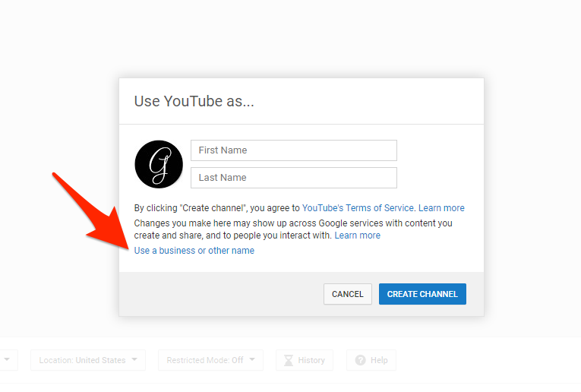
Task: Click Learn more after "interact with"
Action: tap(357, 236)
